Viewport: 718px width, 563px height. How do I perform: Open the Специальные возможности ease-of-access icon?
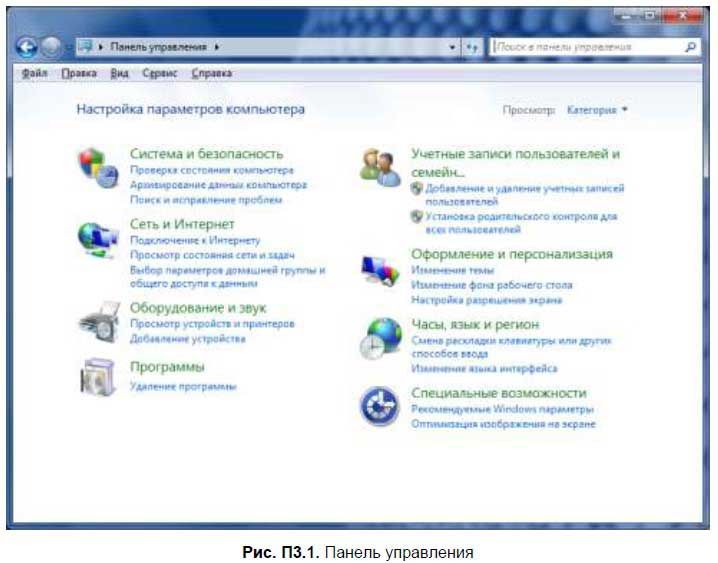point(379,406)
